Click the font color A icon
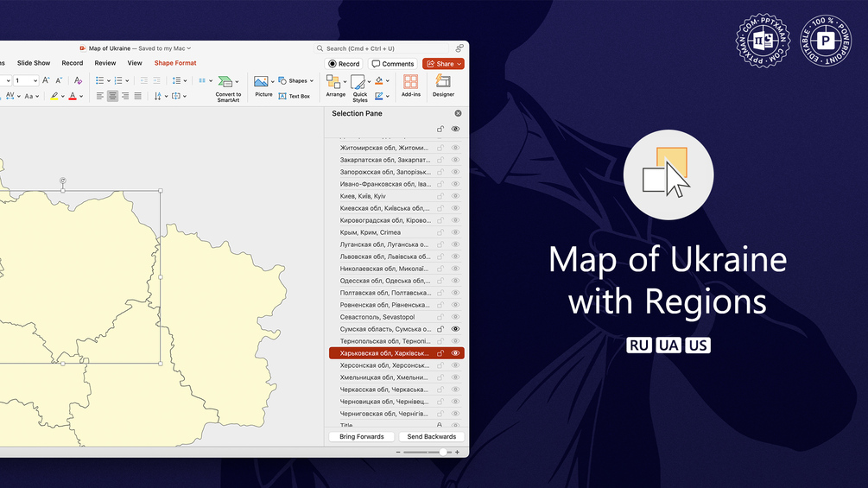The image size is (868, 488). pyautogui.click(x=73, y=96)
